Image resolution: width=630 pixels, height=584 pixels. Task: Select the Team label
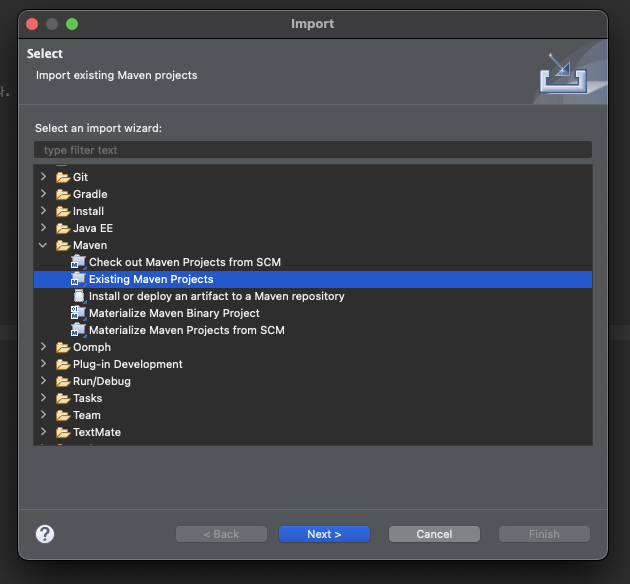pos(87,415)
